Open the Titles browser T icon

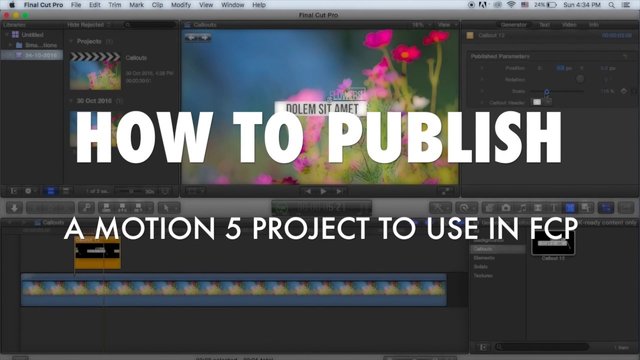[554, 208]
